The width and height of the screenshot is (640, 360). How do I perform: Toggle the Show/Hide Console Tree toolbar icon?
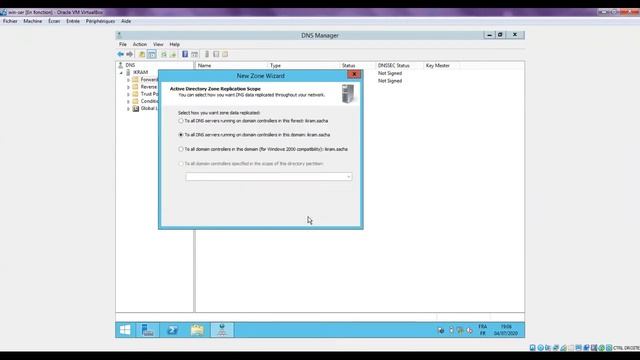151,54
